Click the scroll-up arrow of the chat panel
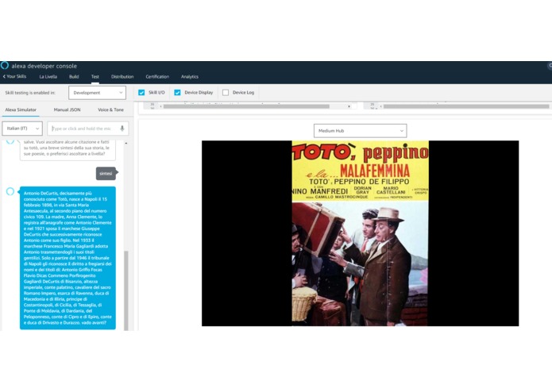This screenshot has height=392, width=552. [x=126, y=144]
